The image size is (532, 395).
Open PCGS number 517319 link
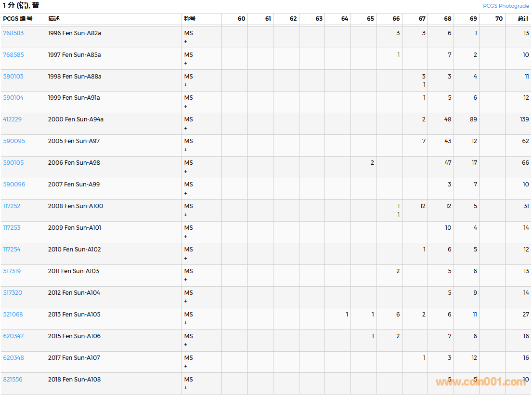point(12,271)
